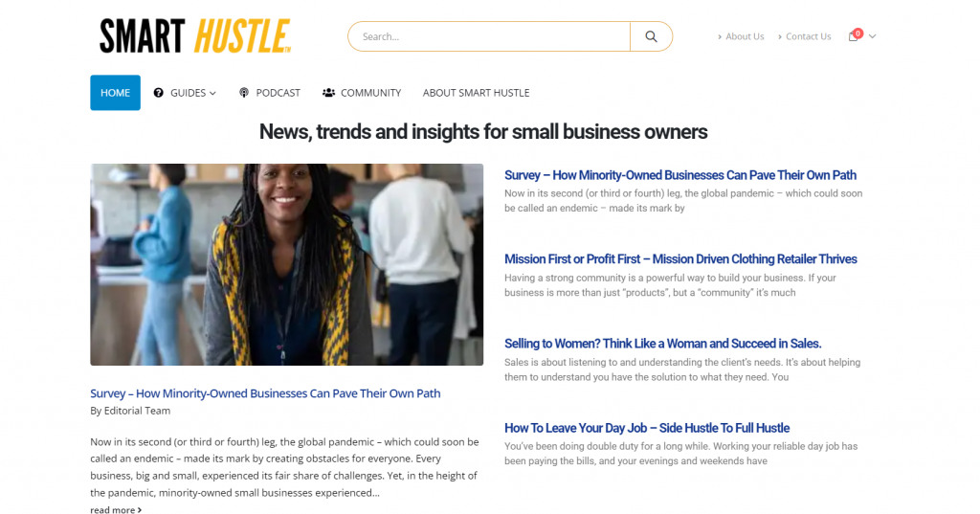The width and height of the screenshot is (980, 514).
Task: Click the search magnifying glass icon
Action: click(651, 36)
